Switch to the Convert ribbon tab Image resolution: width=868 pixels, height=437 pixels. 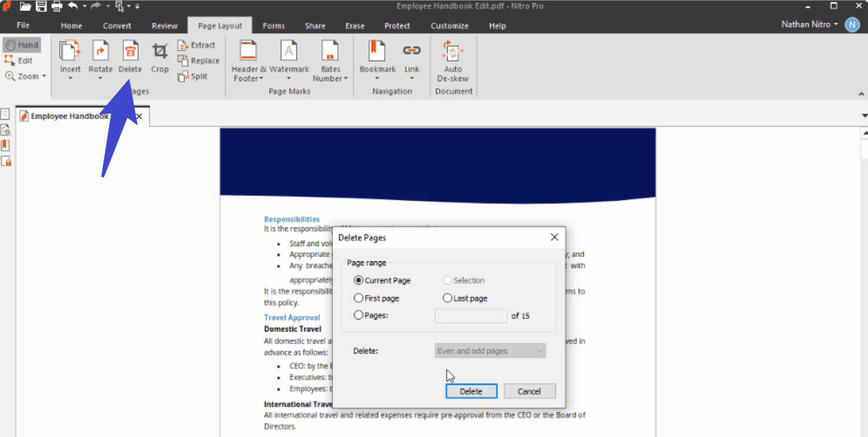[116, 25]
